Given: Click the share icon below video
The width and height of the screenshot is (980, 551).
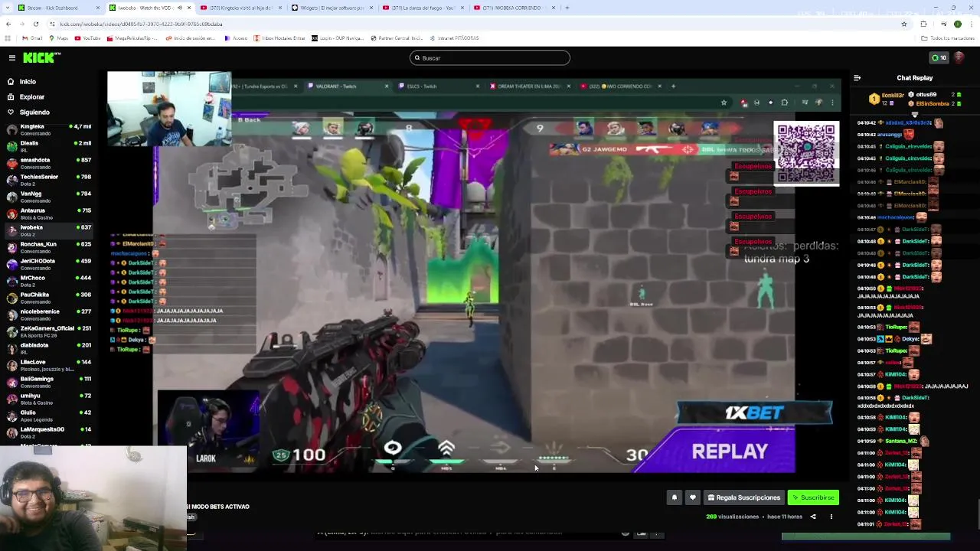Looking at the screenshot, I should (813, 517).
